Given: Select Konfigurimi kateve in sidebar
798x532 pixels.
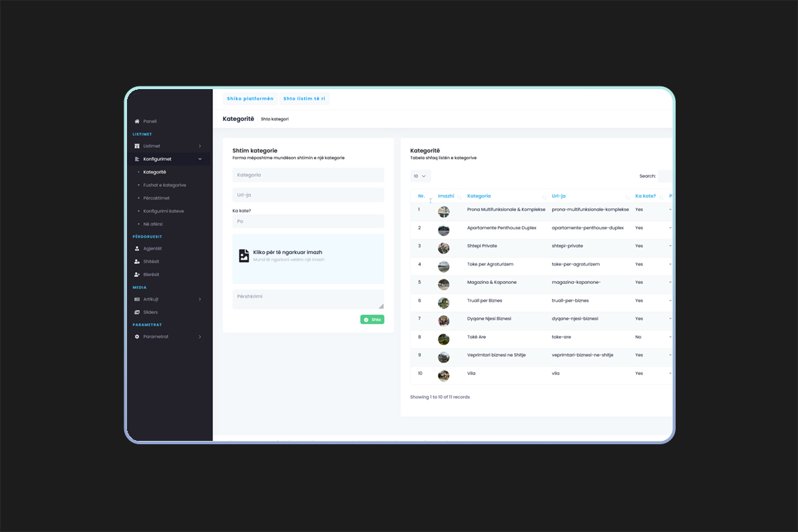Looking at the screenshot, I should (x=164, y=211).
